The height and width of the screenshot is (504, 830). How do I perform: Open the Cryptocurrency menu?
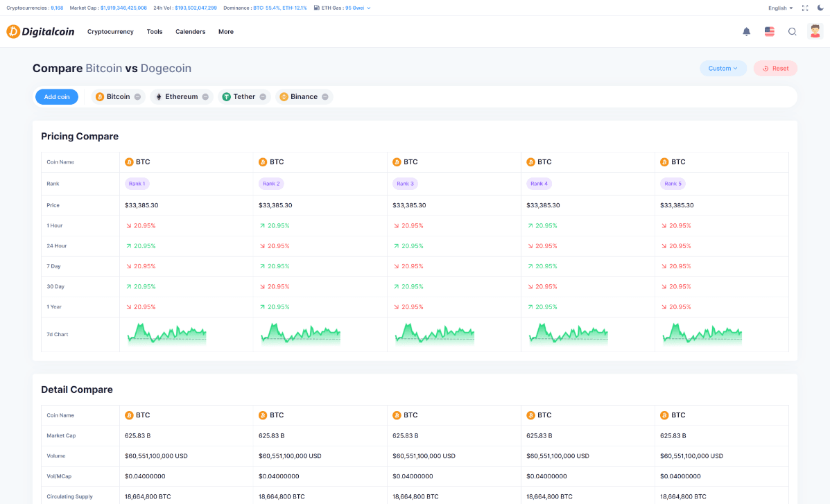click(x=110, y=32)
